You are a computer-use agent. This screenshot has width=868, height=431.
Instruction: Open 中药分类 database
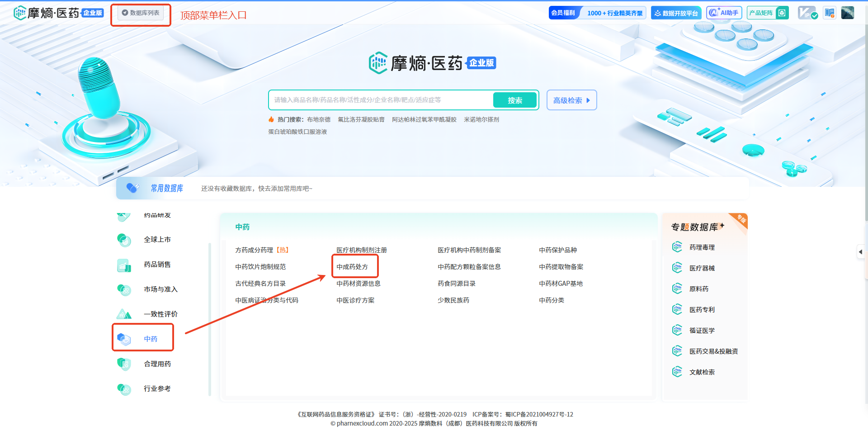pyautogui.click(x=552, y=300)
